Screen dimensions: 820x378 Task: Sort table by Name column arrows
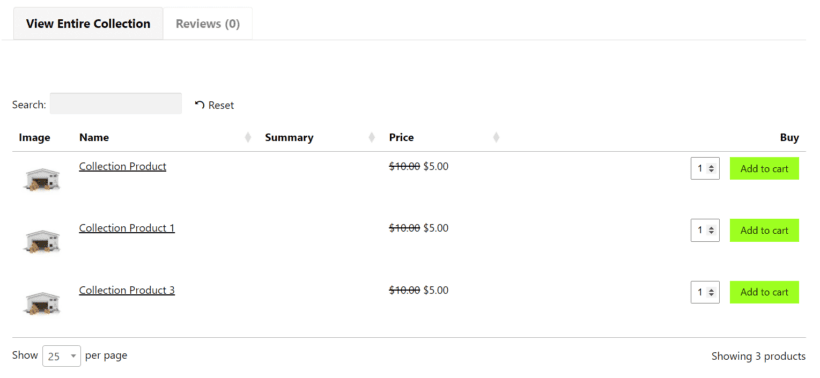(x=248, y=138)
